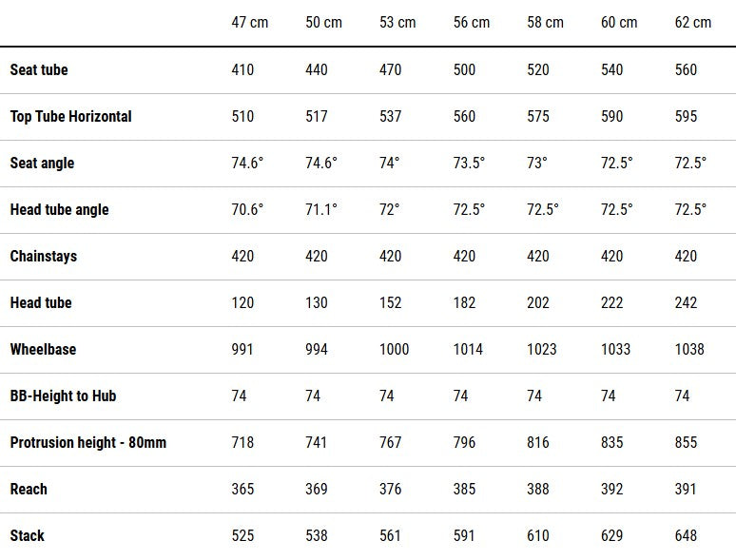The height and width of the screenshot is (560, 736).
Task: Click the 202 head tube value
Action: click(538, 302)
